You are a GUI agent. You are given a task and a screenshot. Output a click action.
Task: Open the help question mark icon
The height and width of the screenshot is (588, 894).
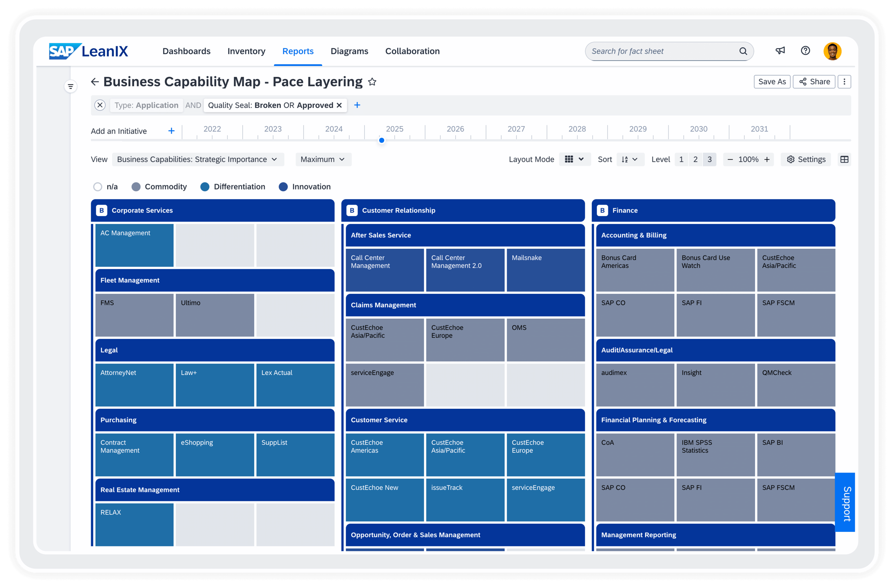click(x=805, y=51)
